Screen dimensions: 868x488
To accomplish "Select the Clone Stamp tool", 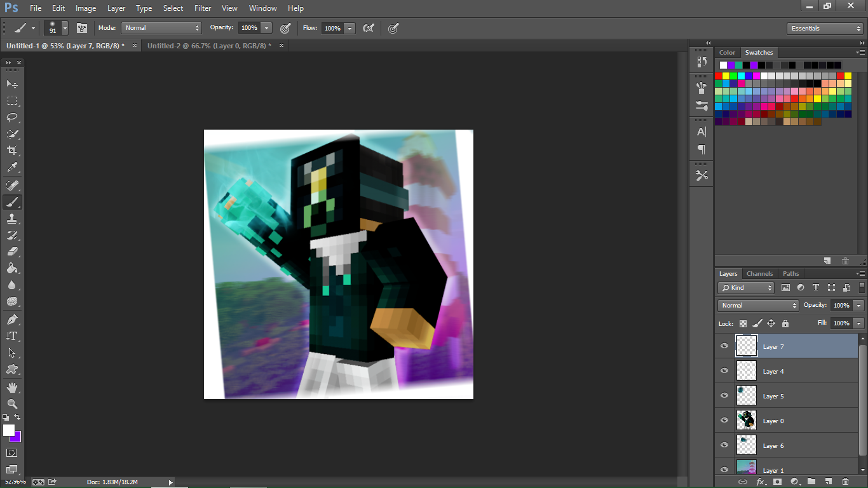I will 12,218.
